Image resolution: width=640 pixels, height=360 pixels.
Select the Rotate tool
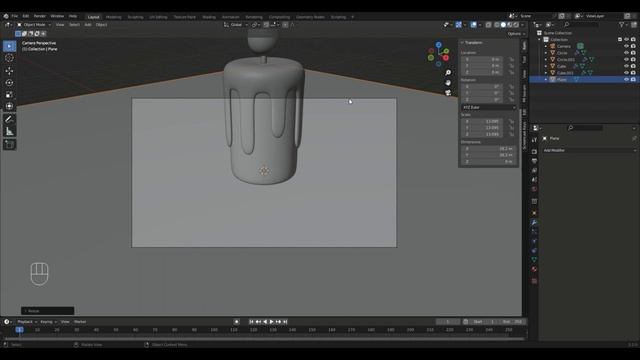pyautogui.click(x=9, y=82)
